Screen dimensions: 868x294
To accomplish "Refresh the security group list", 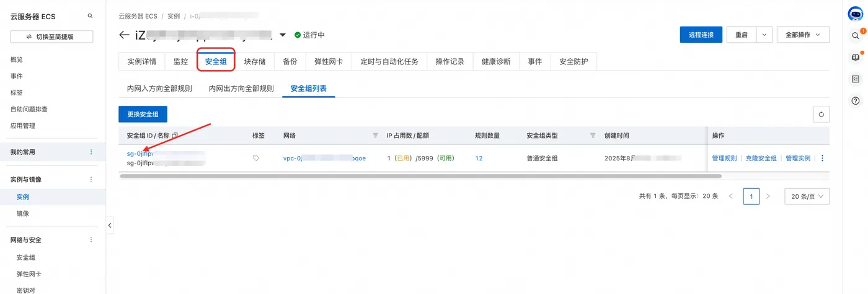I will 821,114.
